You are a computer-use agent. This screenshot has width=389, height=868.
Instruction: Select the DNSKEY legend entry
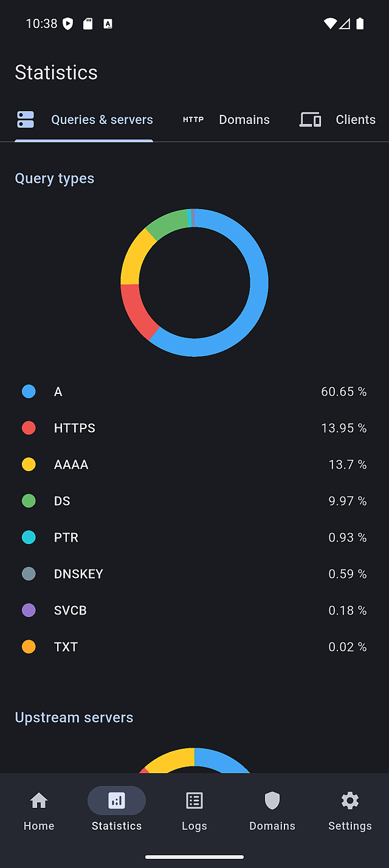coord(78,574)
